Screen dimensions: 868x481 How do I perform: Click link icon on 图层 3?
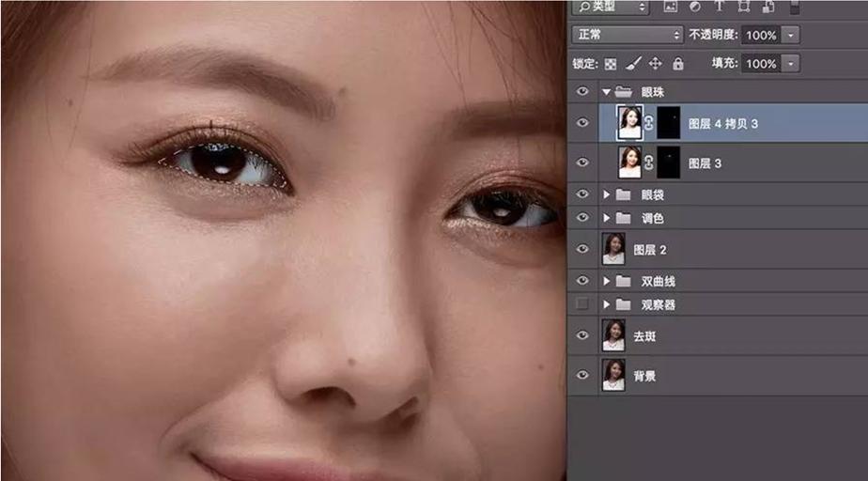649,163
